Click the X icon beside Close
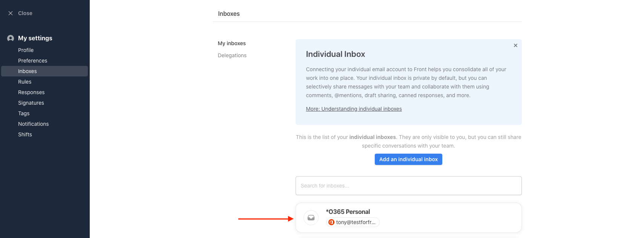644x238 pixels. (11, 13)
